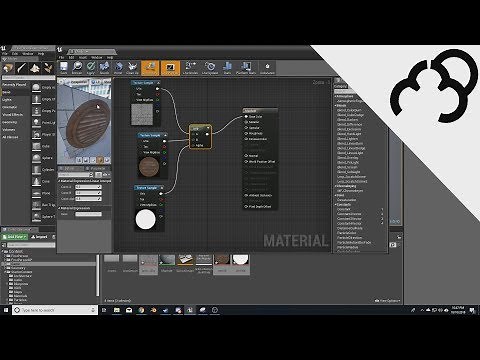Toggle the Stats toolbar button
Image resolution: width=480 pixels, height=360 pixels.
pyautogui.click(x=227, y=68)
